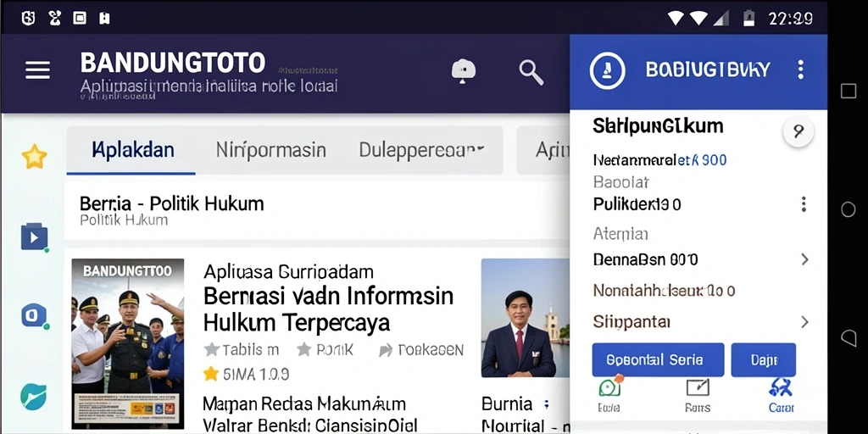This screenshot has width=868, height=434.
Task: Expand the Siippantai row chevron
Action: tap(805, 322)
